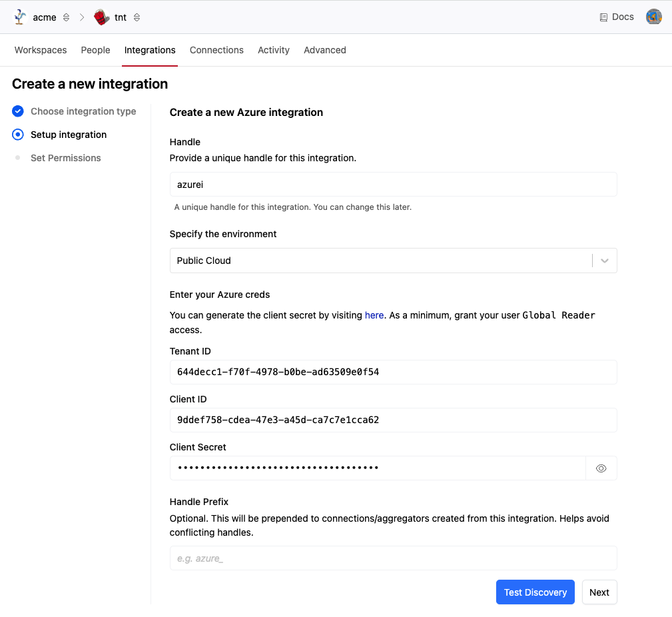
Task: Click the acme organization avatar icon
Action: click(x=20, y=17)
